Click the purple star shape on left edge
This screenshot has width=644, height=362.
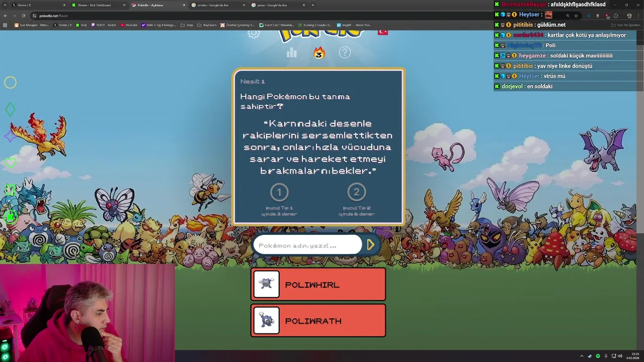(10, 136)
